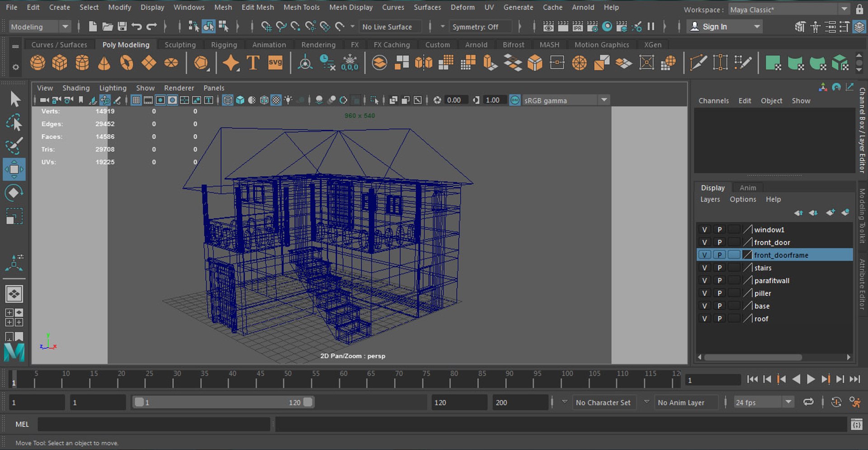Open the layer editor Options menu
868x450 pixels.
pyautogui.click(x=742, y=199)
